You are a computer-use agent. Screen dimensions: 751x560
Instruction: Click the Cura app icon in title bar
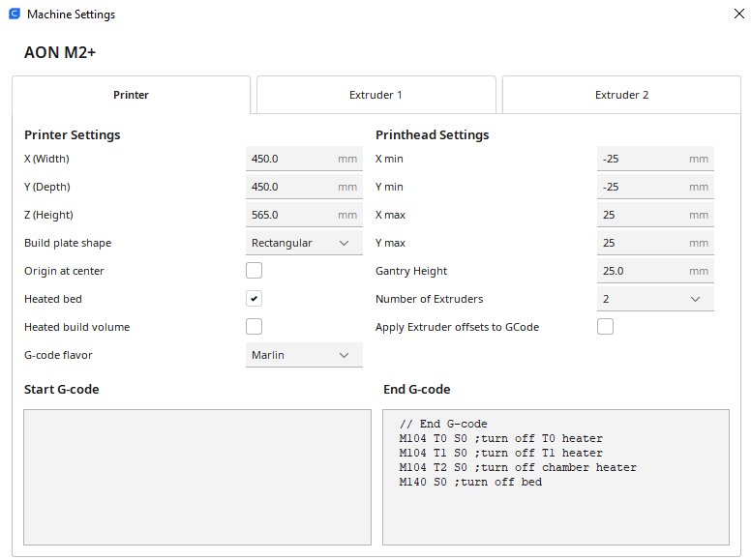click(15, 14)
